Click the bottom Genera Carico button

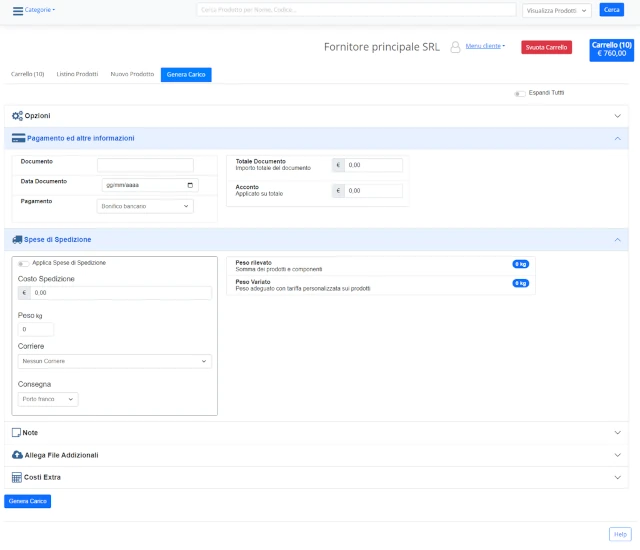click(27, 501)
